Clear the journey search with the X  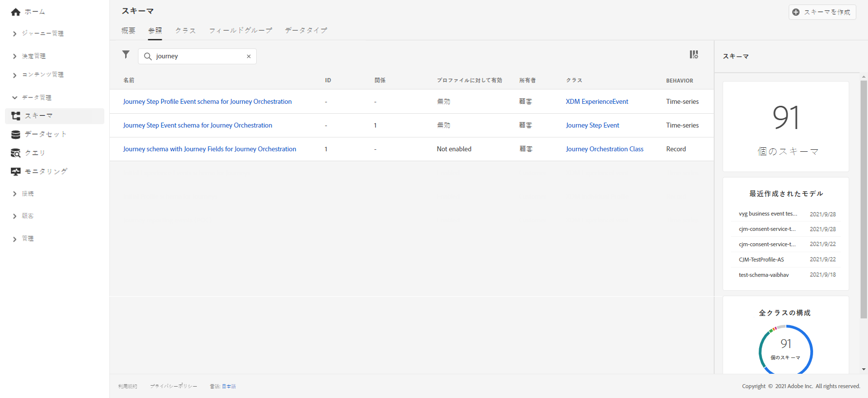(x=249, y=56)
